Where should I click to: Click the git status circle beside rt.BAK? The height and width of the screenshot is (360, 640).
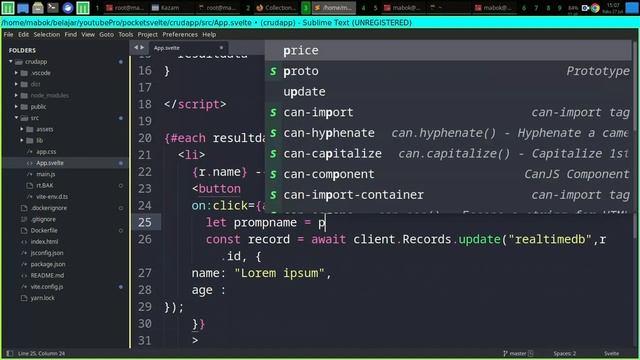tap(120, 186)
